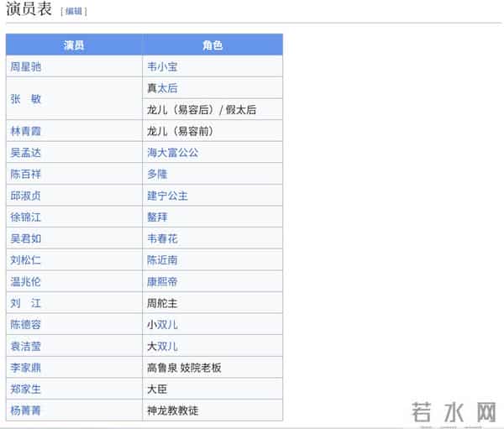Click the 陈百祥 actor link

pyautogui.click(x=25, y=174)
